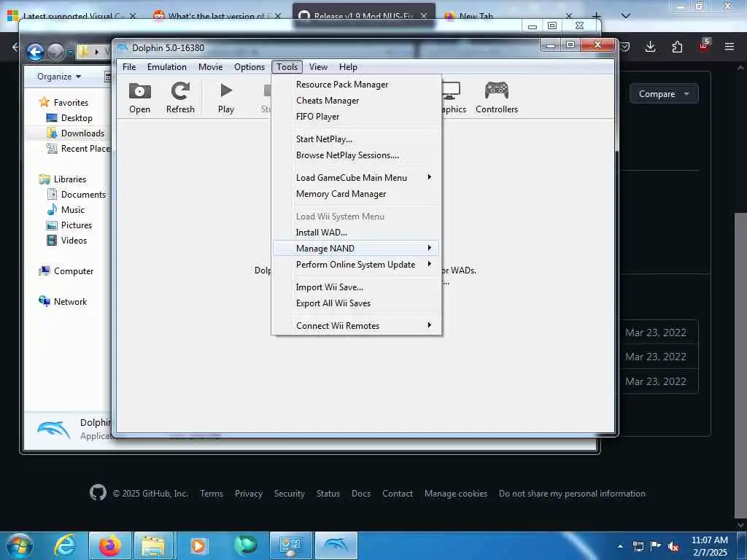Select Resource Pack Manager

tap(356, 85)
